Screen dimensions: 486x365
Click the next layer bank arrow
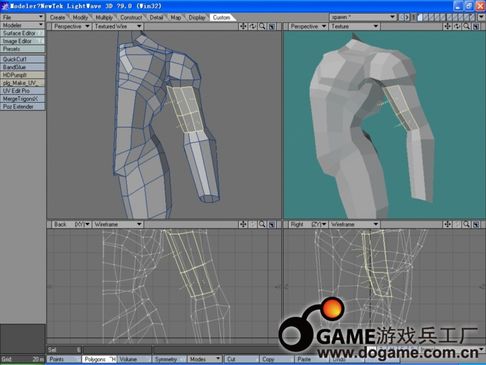(407, 17)
